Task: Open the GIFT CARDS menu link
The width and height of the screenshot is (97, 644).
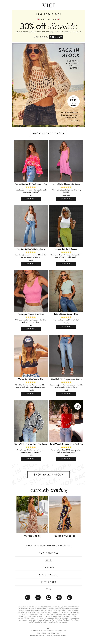Action: [48, 582]
